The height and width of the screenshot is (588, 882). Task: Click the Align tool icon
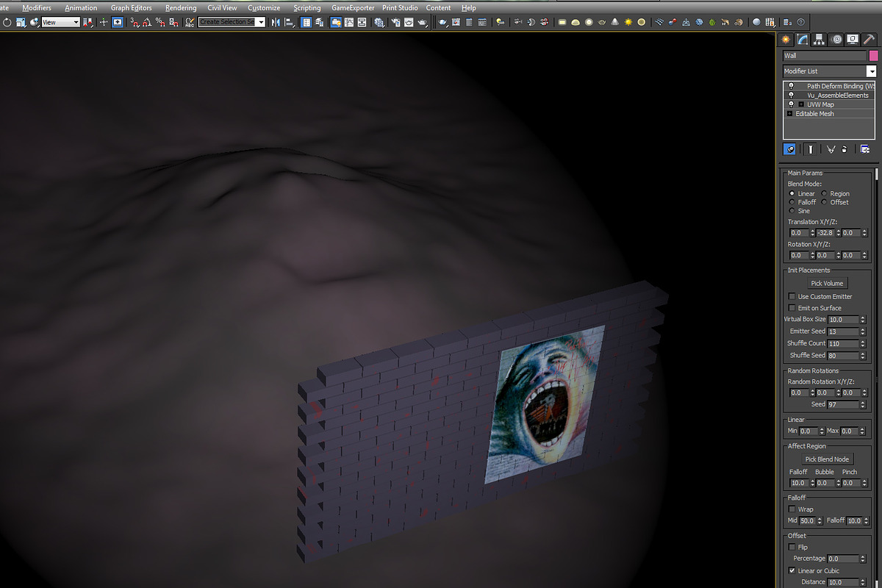pyautogui.click(x=289, y=22)
